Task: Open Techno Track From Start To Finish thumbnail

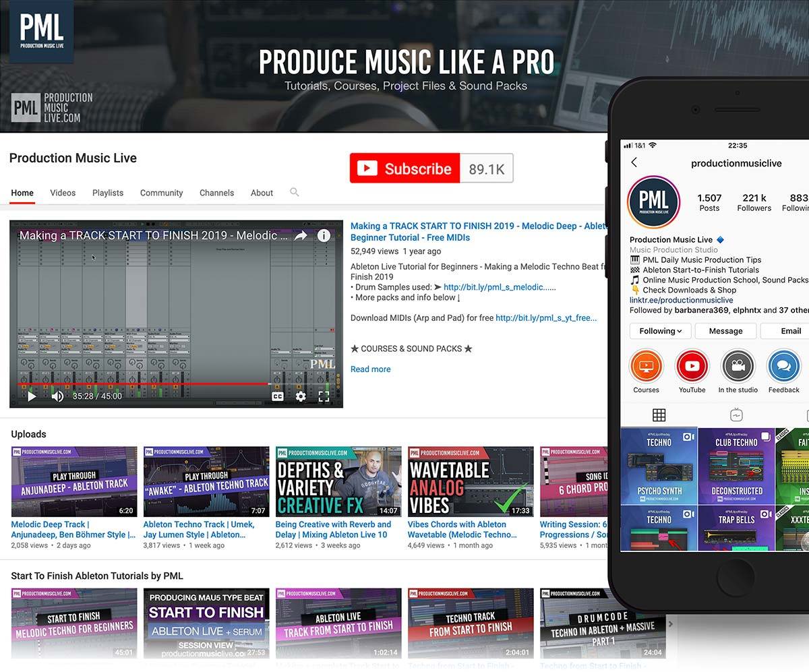Action: [x=471, y=623]
